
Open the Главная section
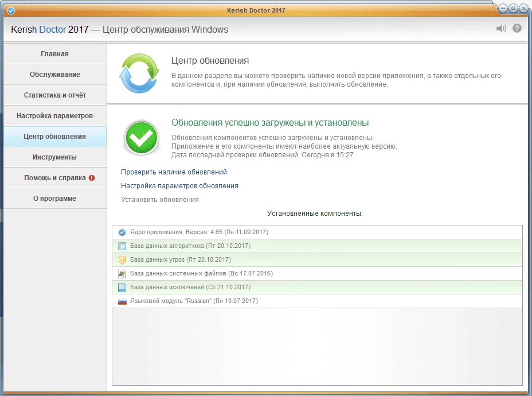[55, 53]
